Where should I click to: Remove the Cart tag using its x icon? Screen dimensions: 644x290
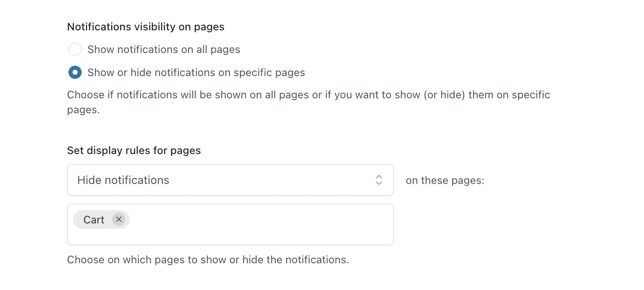(x=118, y=219)
